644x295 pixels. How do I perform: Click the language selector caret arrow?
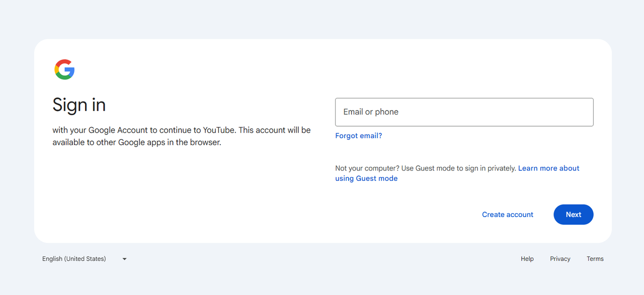coord(124,259)
